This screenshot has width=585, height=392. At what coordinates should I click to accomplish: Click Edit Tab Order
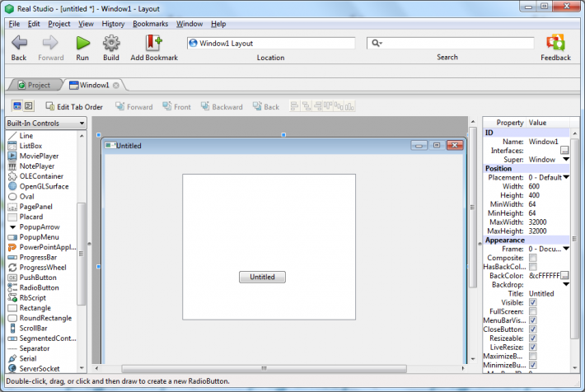[x=74, y=107]
